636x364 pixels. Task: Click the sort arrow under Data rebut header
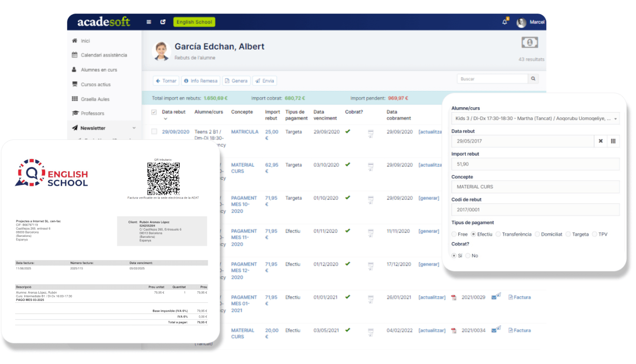point(165,119)
